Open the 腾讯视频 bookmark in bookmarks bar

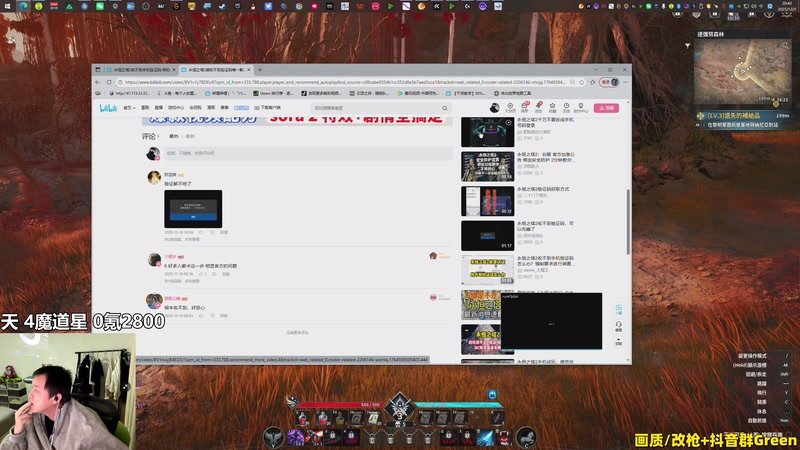point(418,93)
